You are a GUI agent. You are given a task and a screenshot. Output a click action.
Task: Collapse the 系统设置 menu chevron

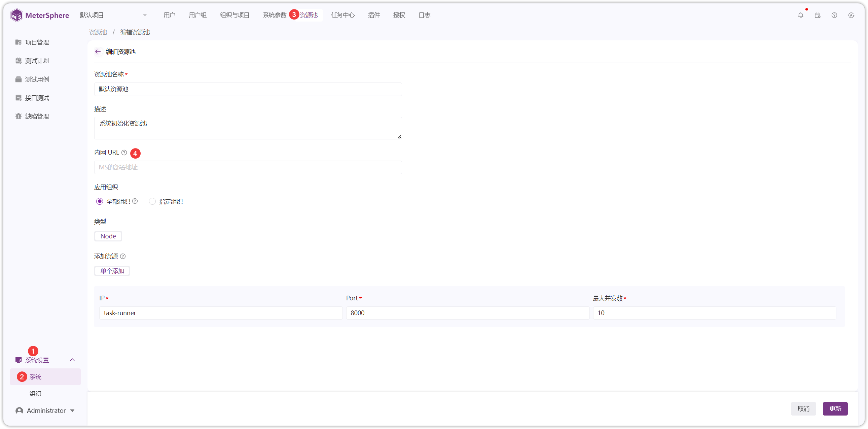pos(72,360)
